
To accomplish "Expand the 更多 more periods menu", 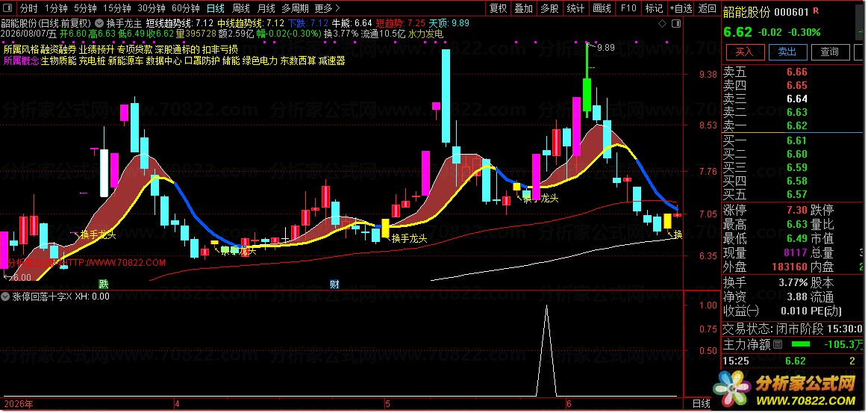I will [x=327, y=8].
